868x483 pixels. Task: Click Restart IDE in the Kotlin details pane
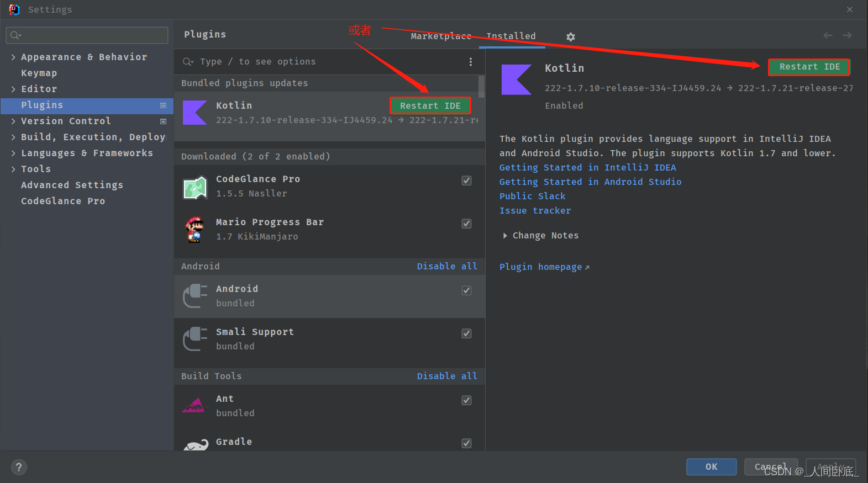coord(809,67)
